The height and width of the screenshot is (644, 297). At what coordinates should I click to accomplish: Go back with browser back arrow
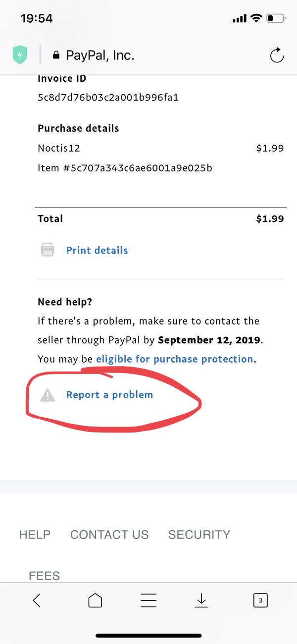click(37, 600)
